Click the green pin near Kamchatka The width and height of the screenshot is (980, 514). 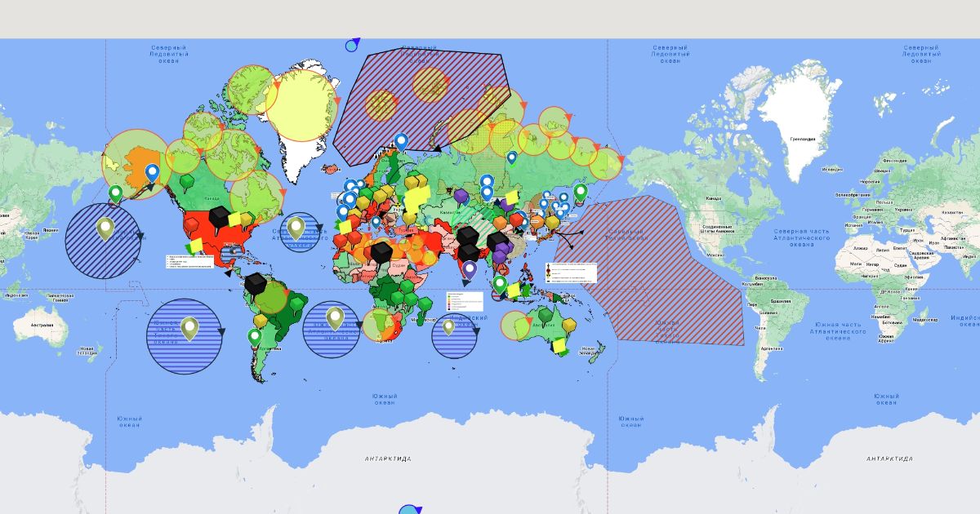pyautogui.click(x=580, y=193)
